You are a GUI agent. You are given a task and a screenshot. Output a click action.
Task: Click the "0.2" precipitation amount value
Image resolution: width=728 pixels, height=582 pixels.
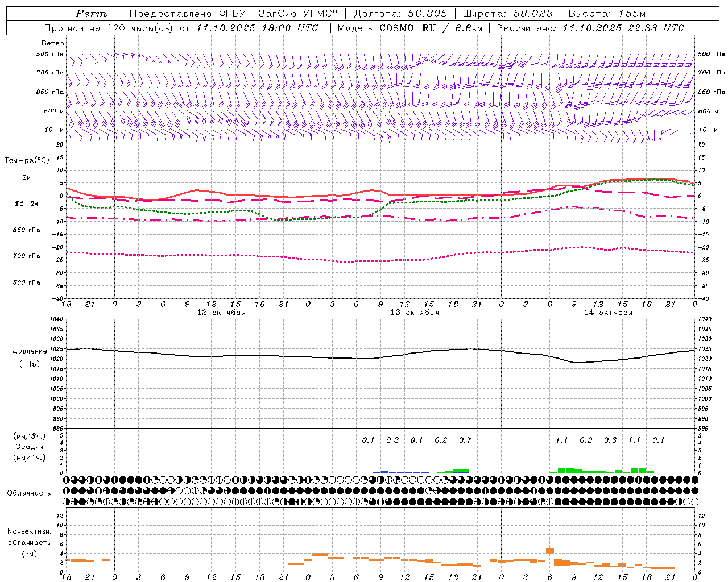441,440
